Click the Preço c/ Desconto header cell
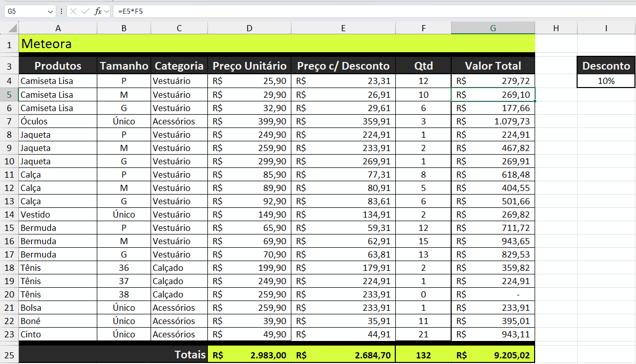 point(344,66)
